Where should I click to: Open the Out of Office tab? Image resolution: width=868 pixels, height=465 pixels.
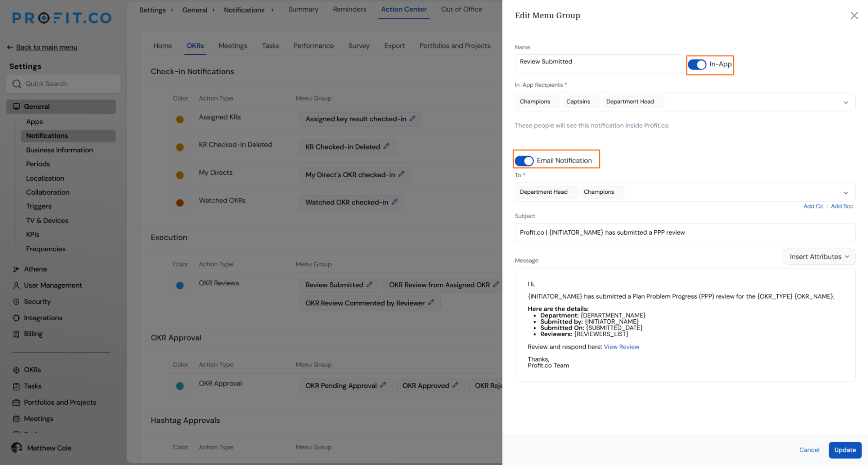pos(462,9)
